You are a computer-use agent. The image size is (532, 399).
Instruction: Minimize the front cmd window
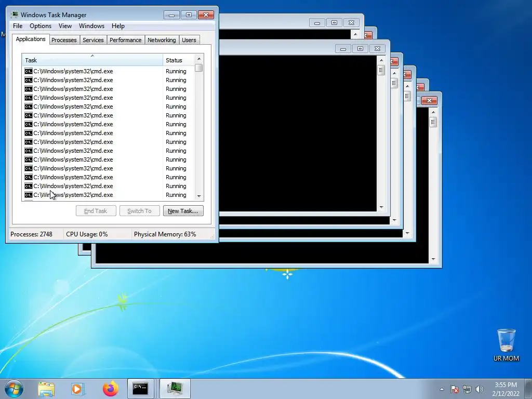point(343,48)
